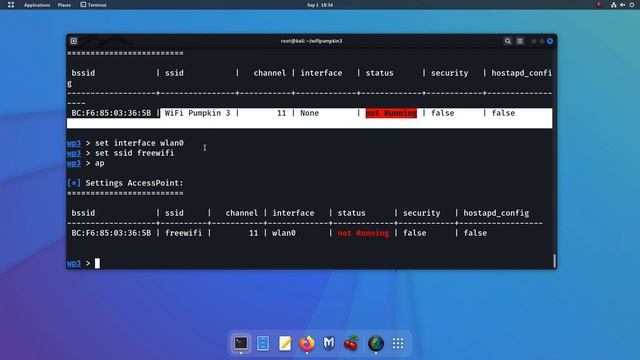The width and height of the screenshot is (640, 360).
Task: Click the 'security' header in upper table
Action: point(449,73)
